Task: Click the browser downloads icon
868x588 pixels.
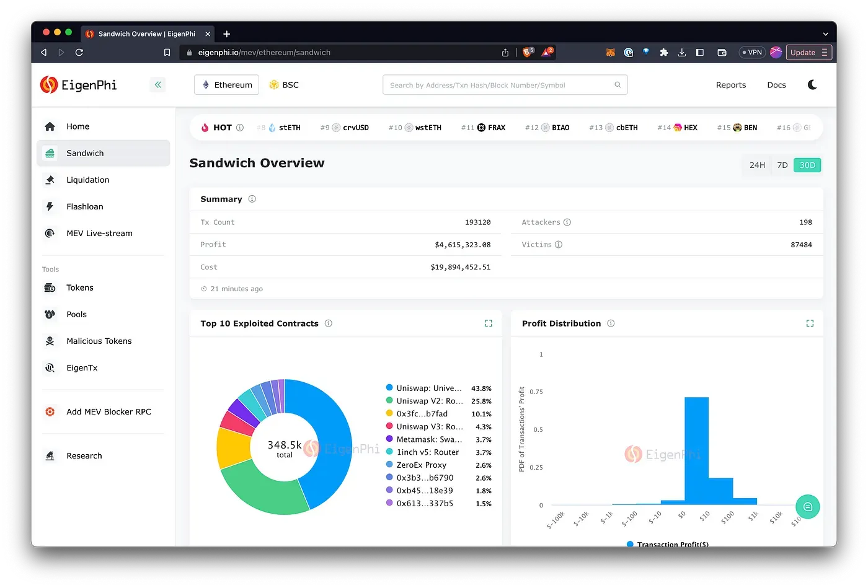Action: pyautogui.click(x=682, y=53)
